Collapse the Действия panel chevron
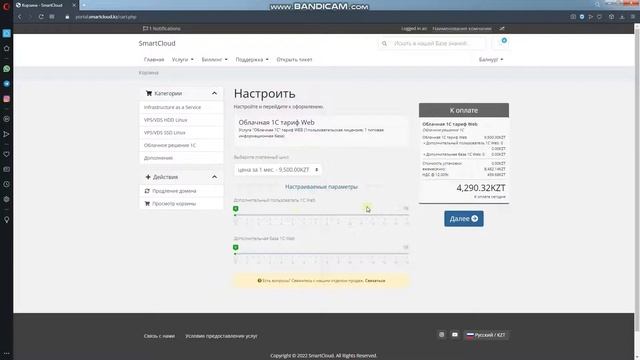The width and height of the screenshot is (640, 360). [x=214, y=177]
